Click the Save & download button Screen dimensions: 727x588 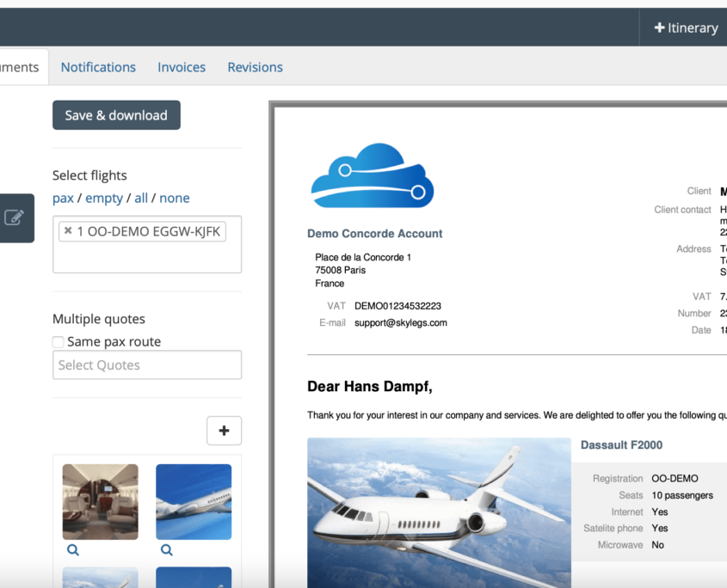point(116,114)
